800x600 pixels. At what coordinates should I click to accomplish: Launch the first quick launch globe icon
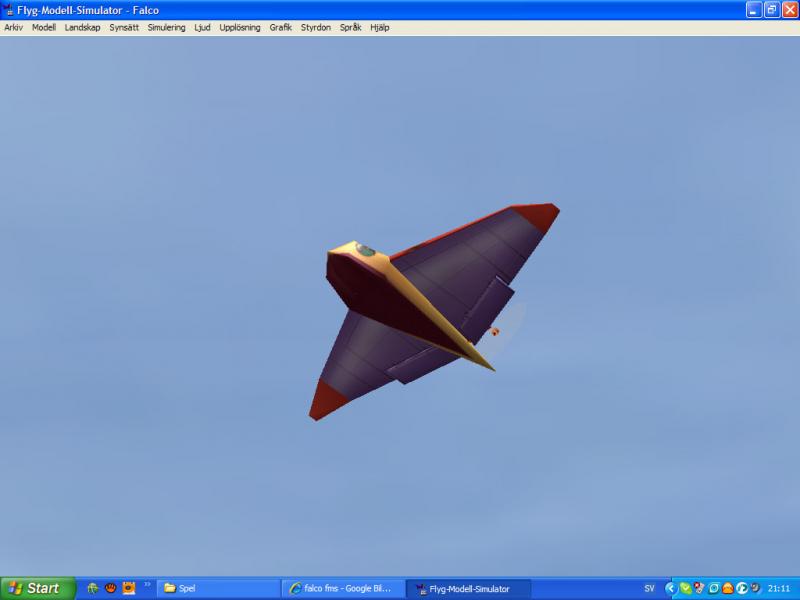click(93, 588)
